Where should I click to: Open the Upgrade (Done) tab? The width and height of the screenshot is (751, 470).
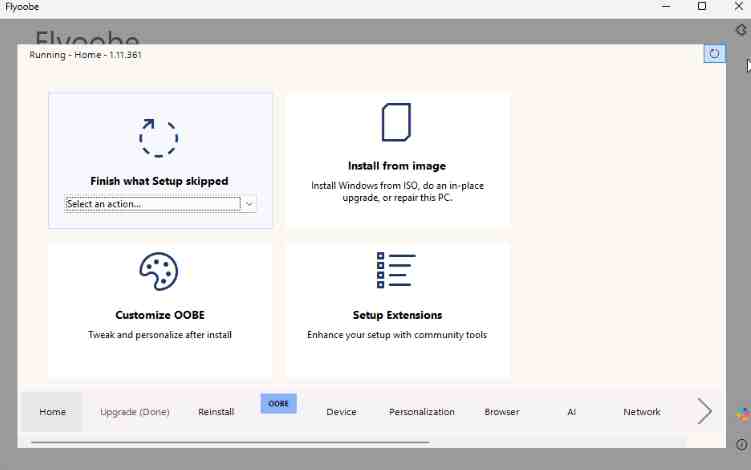point(135,412)
